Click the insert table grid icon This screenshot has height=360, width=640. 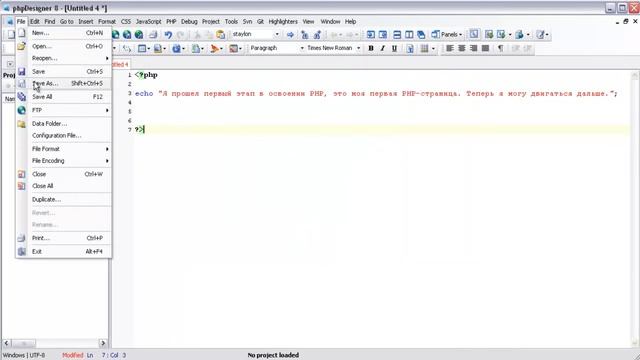point(424,48)
